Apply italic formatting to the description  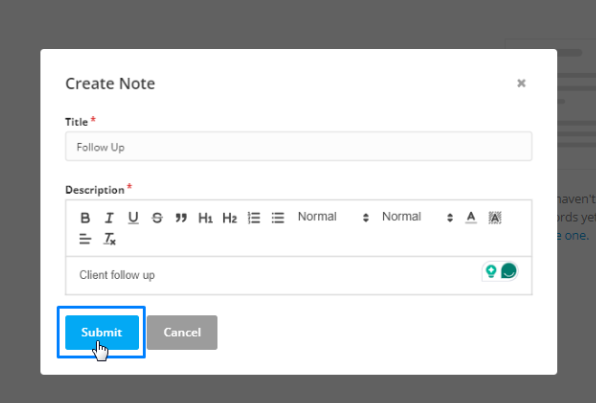109,218
